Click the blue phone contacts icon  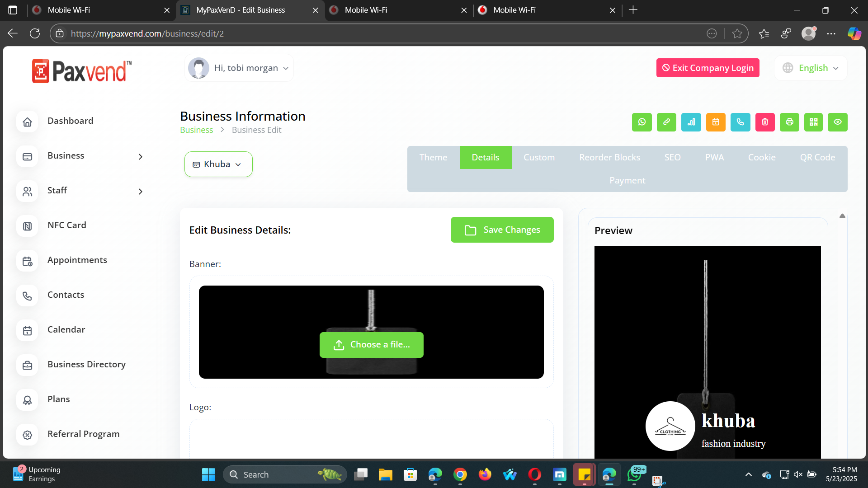(x=741, y=122)
